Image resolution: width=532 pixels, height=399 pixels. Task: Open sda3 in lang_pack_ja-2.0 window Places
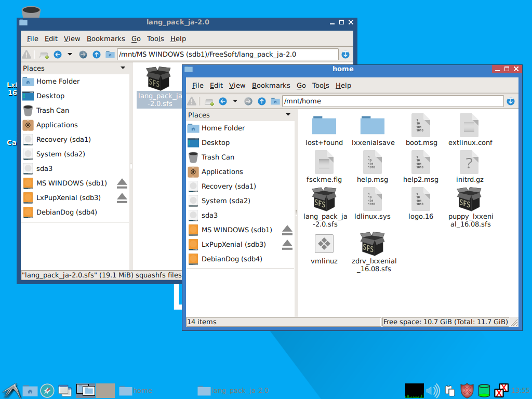(75, 169)
